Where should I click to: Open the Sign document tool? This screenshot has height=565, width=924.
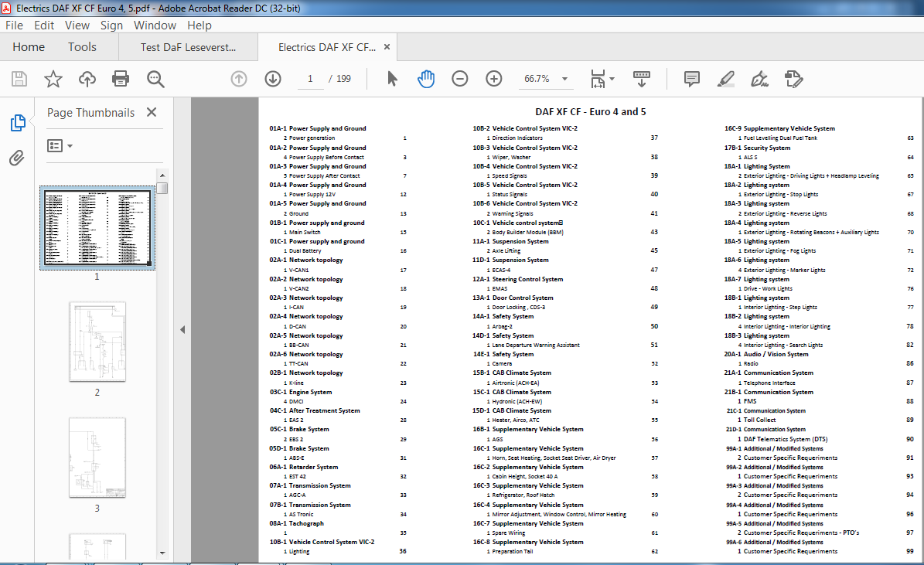click(x=759, y=79)
